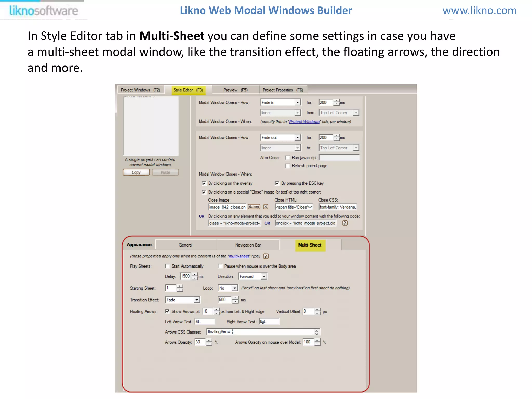Click the Run javascript text field
The width and height of the screenshot is (532, 399).
(x=339, y=158)
